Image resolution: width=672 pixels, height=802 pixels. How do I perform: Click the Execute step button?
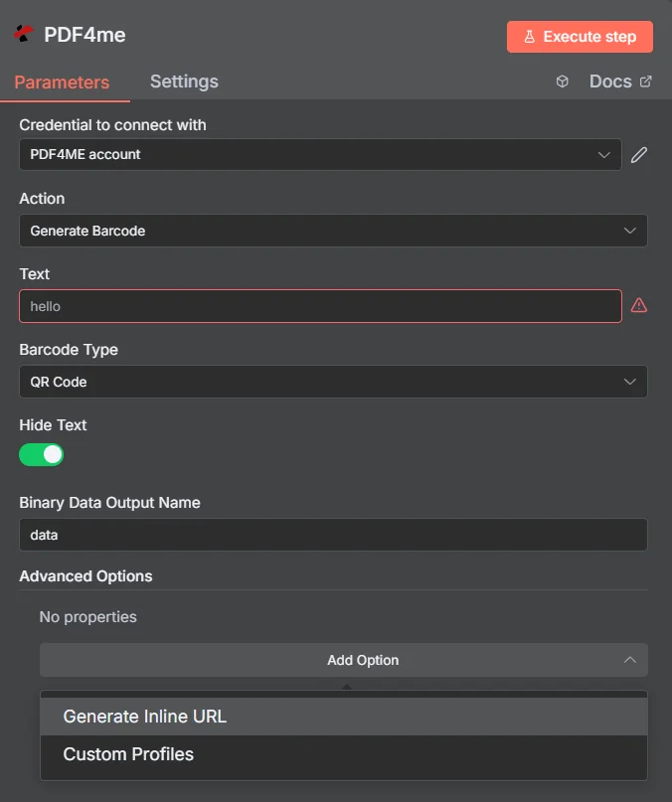580,37
